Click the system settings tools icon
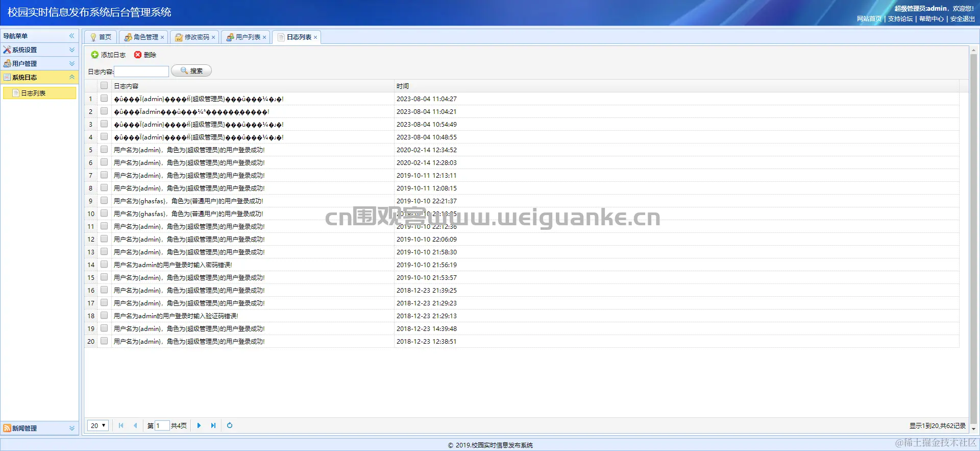The height and width of the screenshot is (451, 980). 7,50
